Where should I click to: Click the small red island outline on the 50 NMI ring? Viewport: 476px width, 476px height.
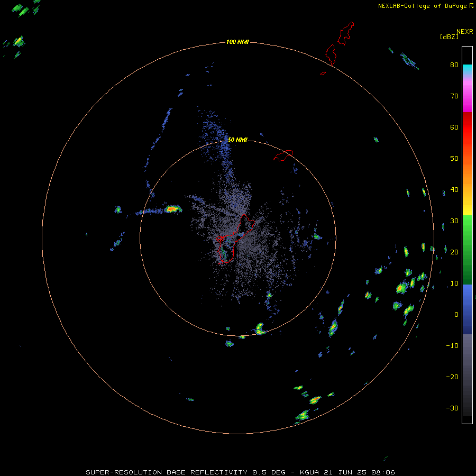(x=283, y=155)
